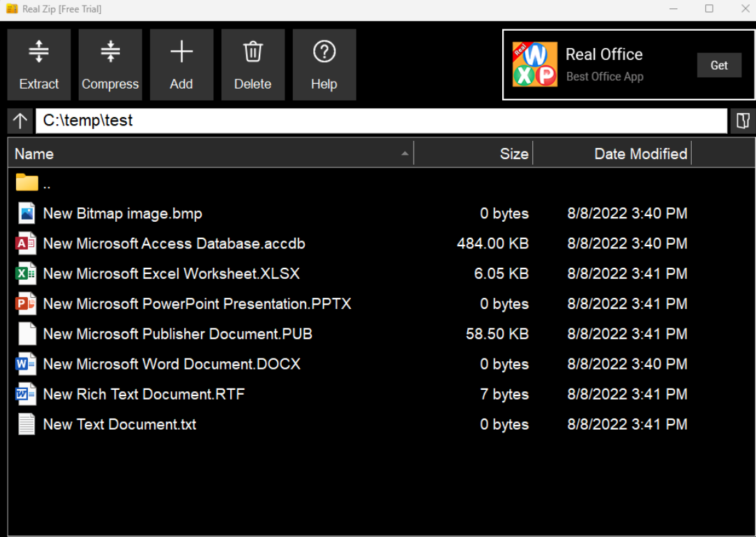Select New Microsoft Publisher Document.PUB
This screenshot has height=537, width=756.
click(x=177, y=334)
